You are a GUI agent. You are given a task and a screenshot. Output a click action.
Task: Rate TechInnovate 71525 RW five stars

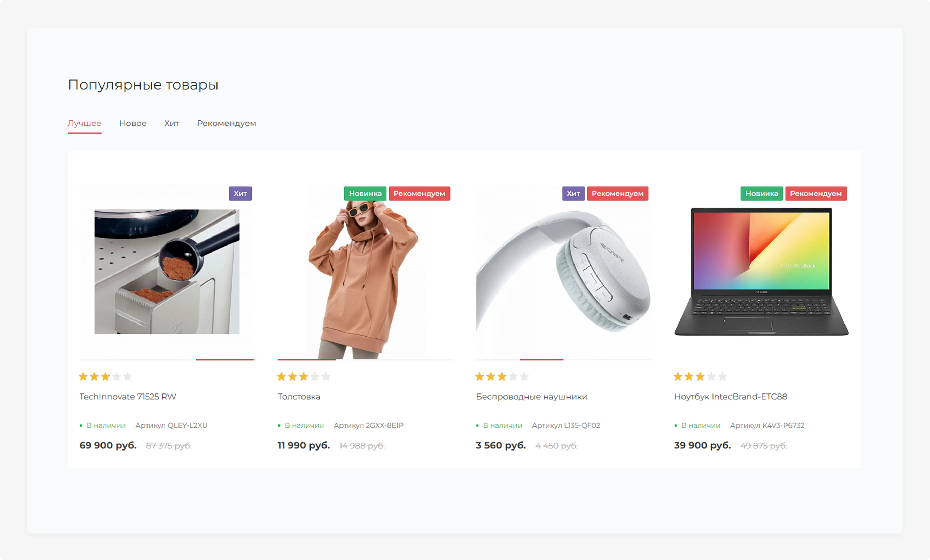click(x=128, y=376)
